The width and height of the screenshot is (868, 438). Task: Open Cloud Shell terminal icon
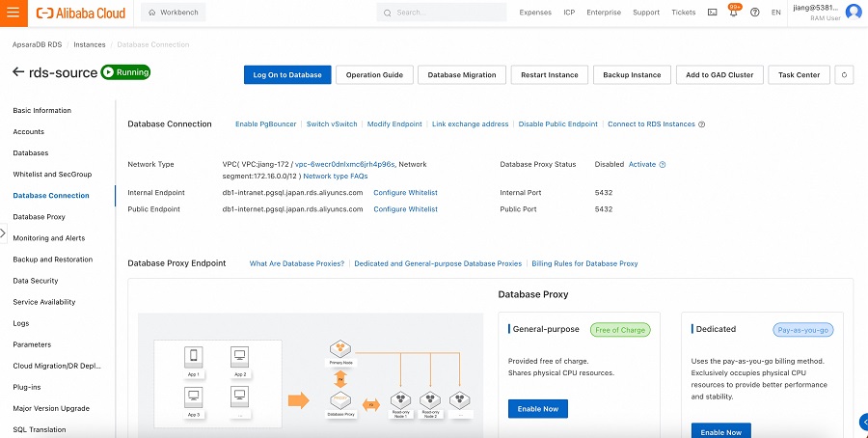[x=712, y=13]
